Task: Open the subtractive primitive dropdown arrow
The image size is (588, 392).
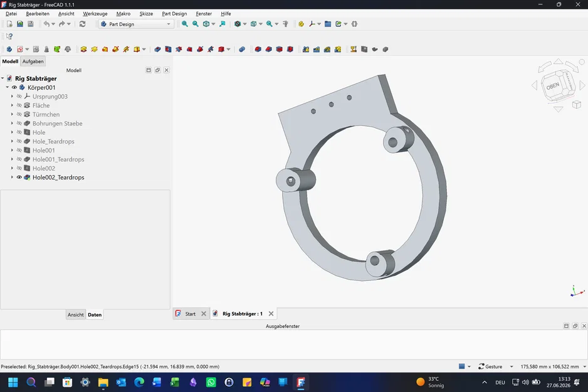Action: [229, 49]
